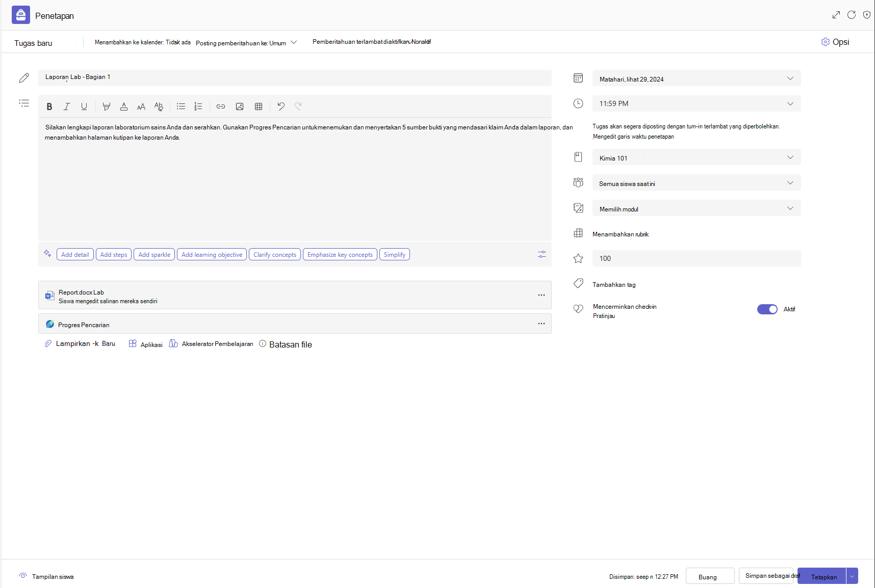Viewport: 875px width, 588px height.
Task: Redo the last edit
Action: pos(298,106)
